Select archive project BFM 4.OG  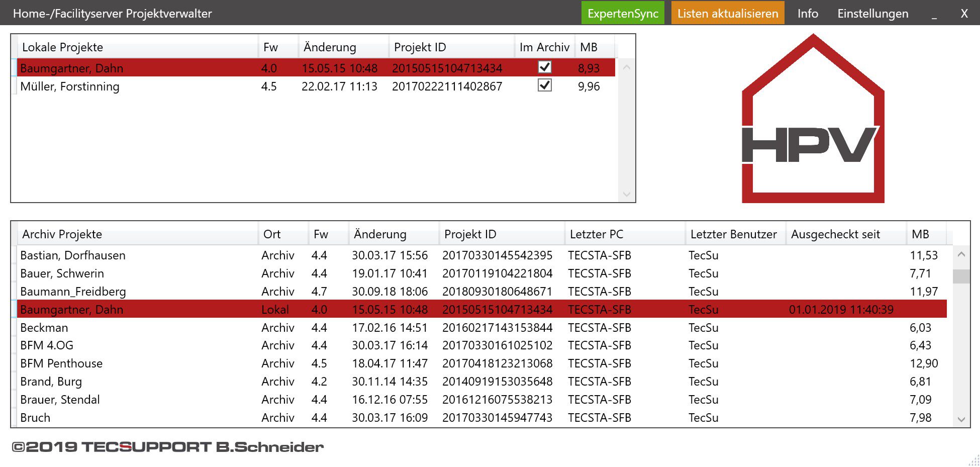[482, 345]
